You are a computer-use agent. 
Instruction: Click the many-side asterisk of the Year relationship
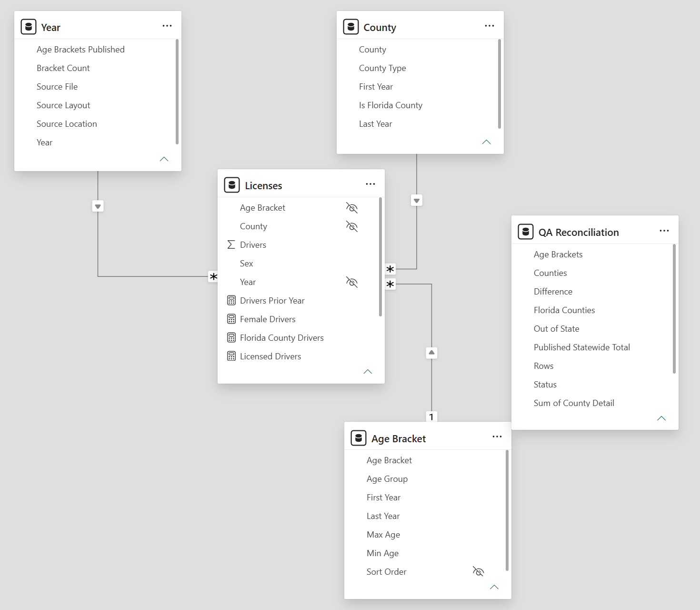[213, 276]
